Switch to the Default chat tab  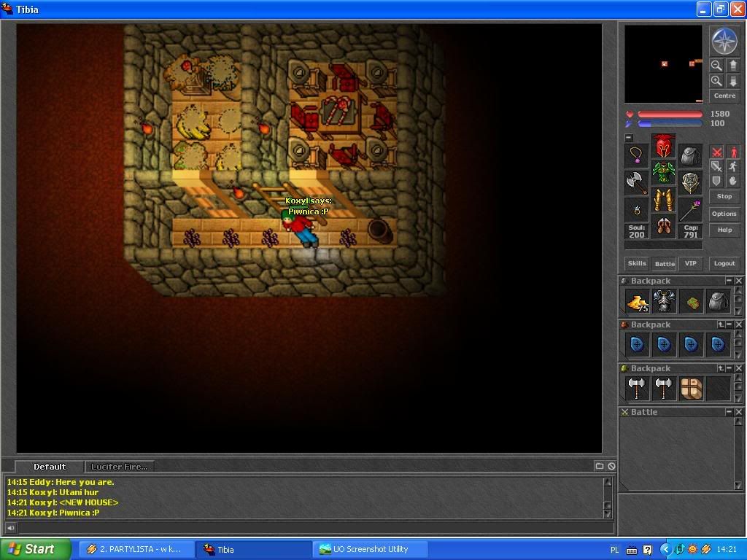click(x=50, y=467)
